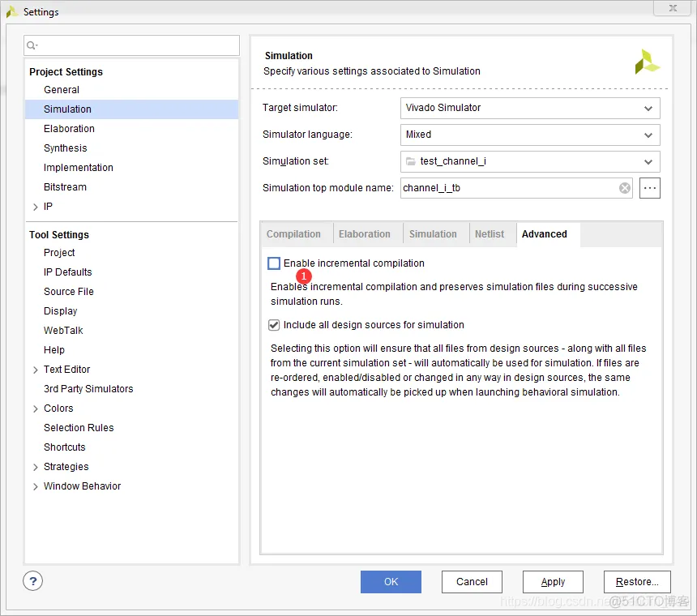Select General under Project Settings
697x616 pixels.
[62, 90]
